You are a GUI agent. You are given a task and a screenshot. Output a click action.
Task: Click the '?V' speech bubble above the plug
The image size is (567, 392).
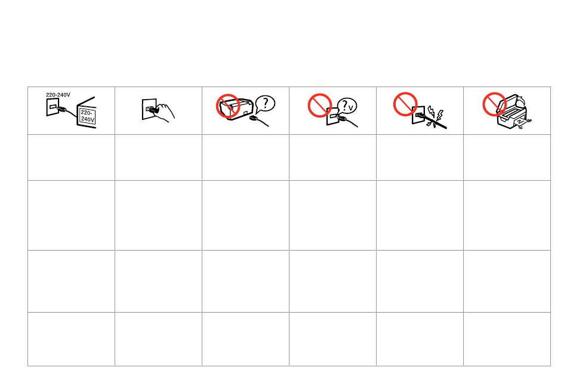tap(347, 106)
